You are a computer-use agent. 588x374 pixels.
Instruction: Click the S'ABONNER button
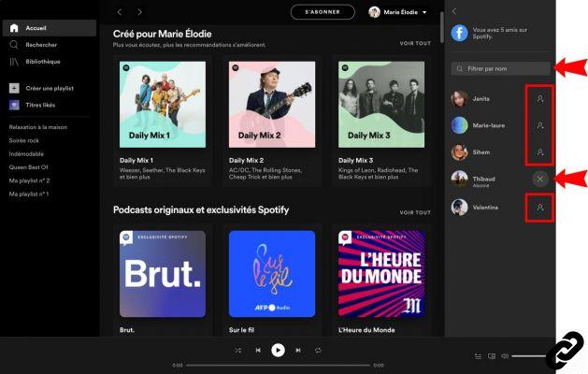[323, 12]
